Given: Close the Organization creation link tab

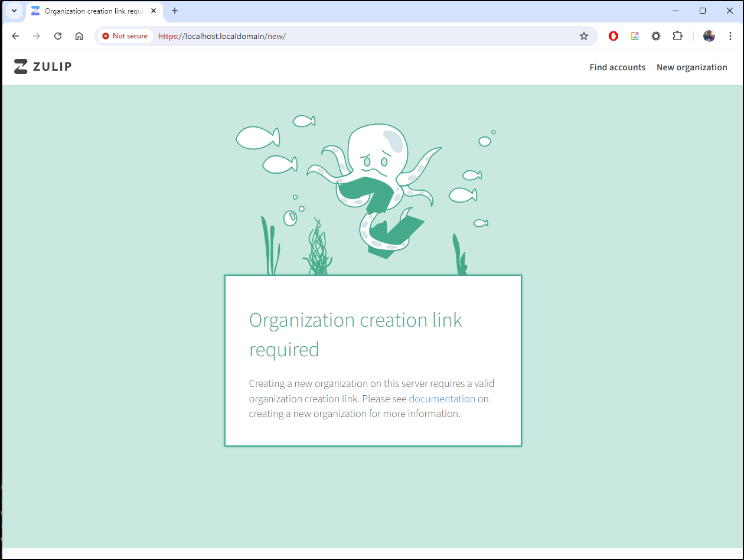Looking at the screenshot, I should (154, 11).
